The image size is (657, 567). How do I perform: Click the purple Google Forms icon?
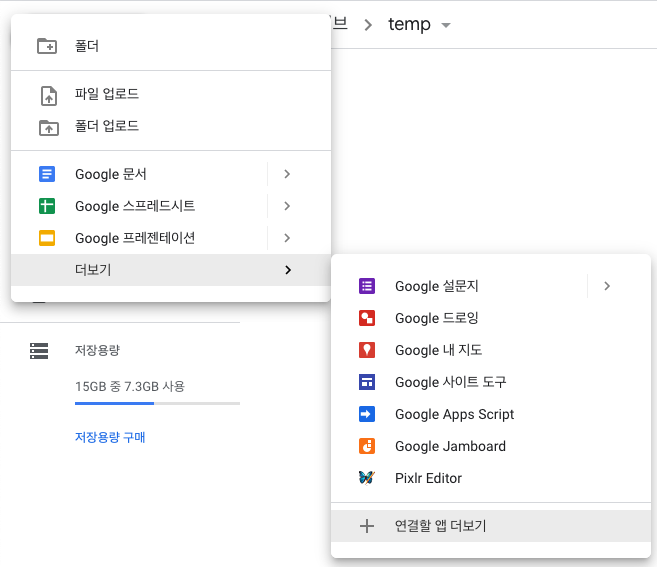coord(367,286)
